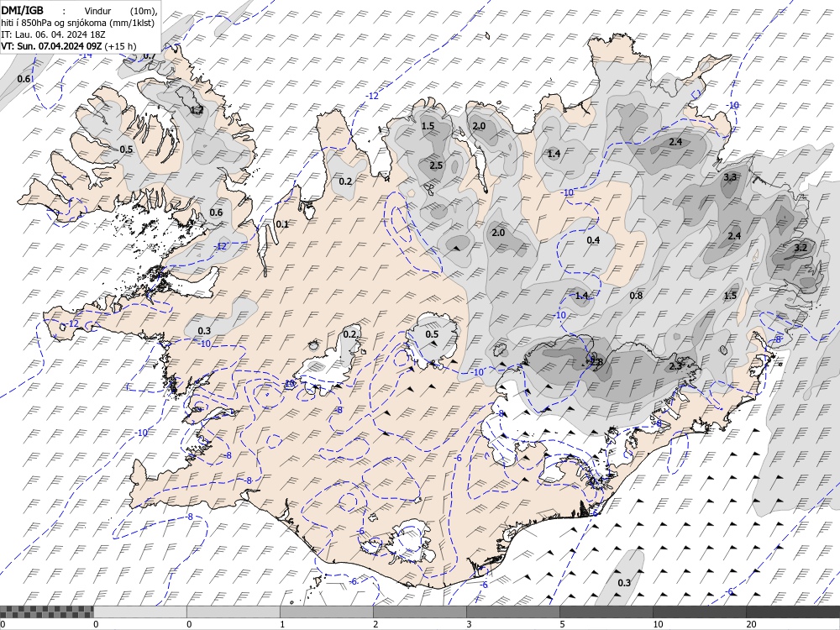Click the legend swatch for the 5–10 range
Viewport: 840px width, 630px height.
click(x=606, y=612)
